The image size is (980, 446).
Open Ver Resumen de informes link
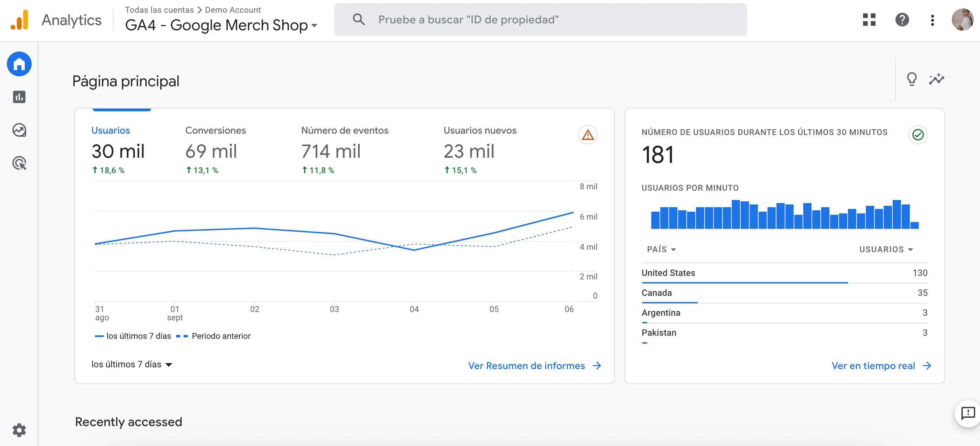526,365
